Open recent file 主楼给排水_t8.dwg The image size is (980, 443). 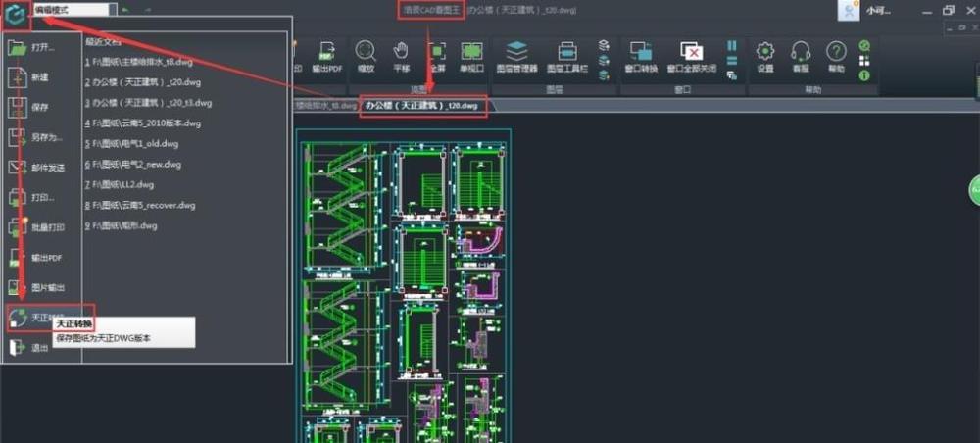(x=139, y=62)
